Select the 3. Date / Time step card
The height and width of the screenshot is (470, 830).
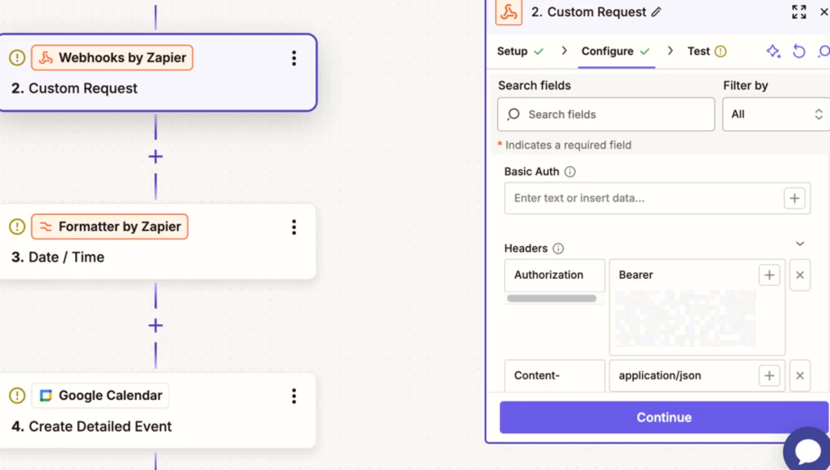pos(156,242)
